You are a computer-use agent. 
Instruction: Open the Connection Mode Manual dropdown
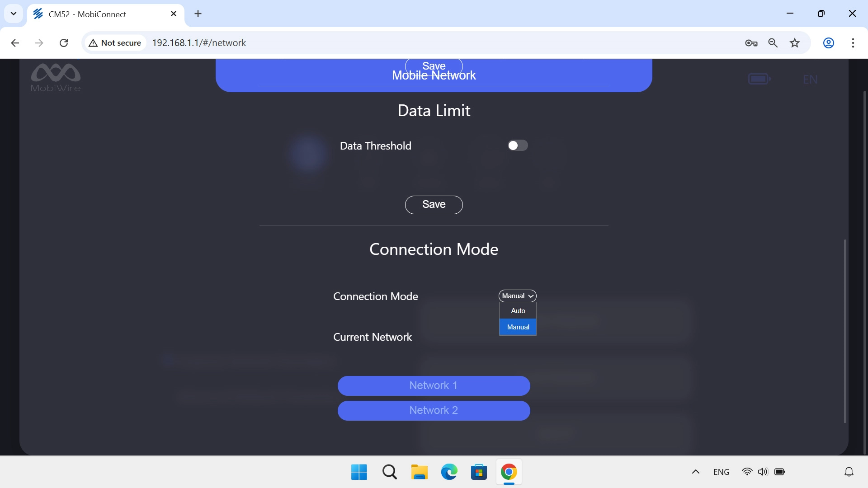click(x=517, y=296)
